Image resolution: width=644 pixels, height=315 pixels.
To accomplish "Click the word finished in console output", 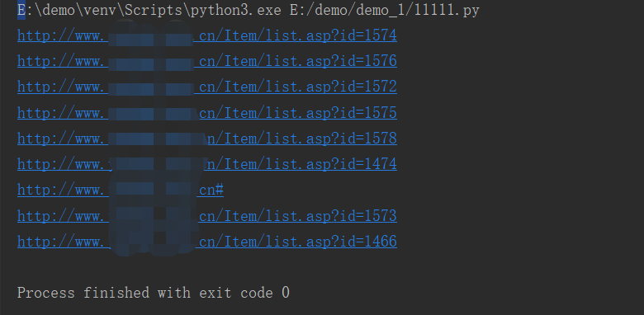I will click(x=116, y=293).
